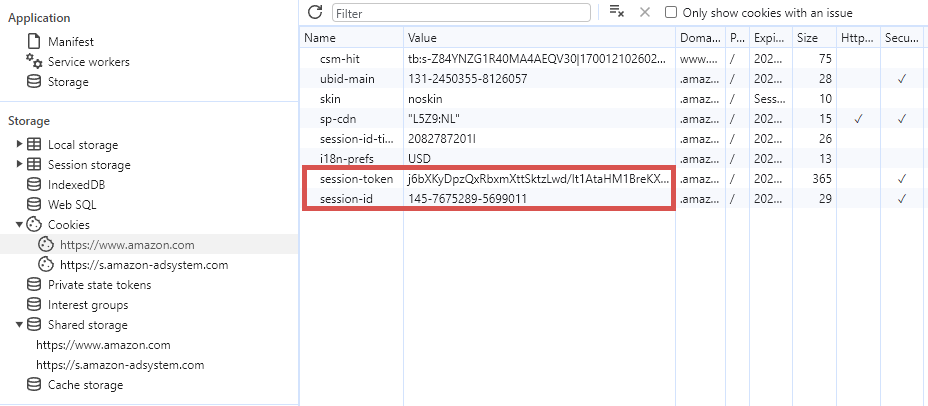Open the Manifest item
Viewport: 928px width, 406px height.
point(69,42)
